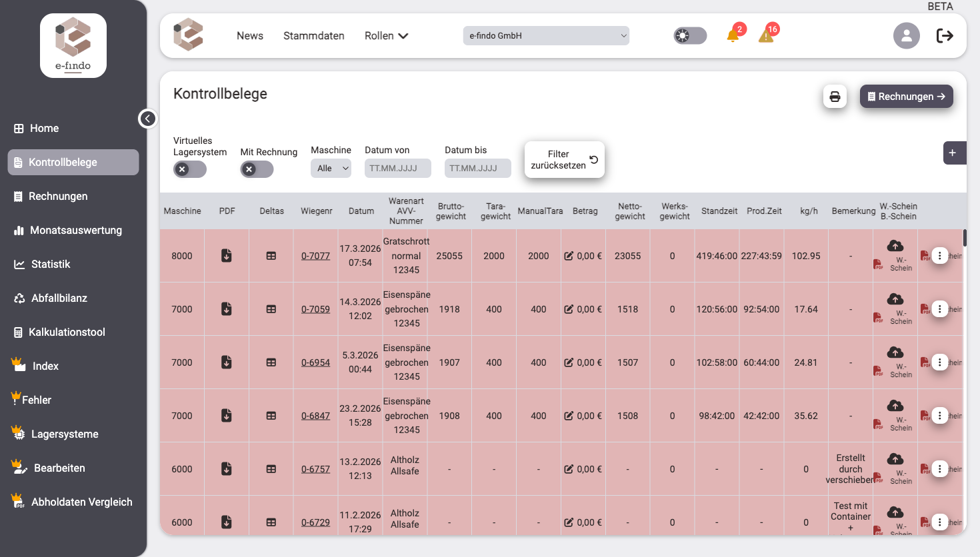The image size is (980, 557).
Task: Click the Rechnungen button with arrow
Action: point(906,97)
